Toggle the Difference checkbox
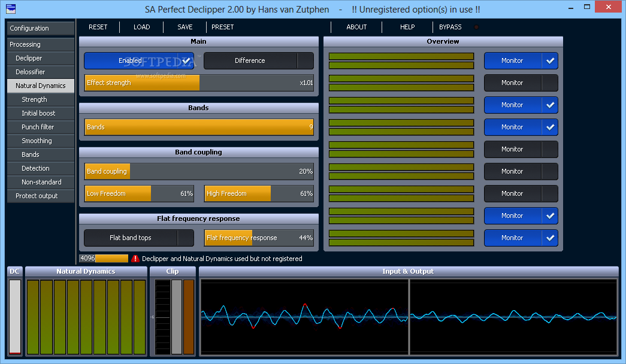The width and height of the screenshot is (626, 364). 259,60
